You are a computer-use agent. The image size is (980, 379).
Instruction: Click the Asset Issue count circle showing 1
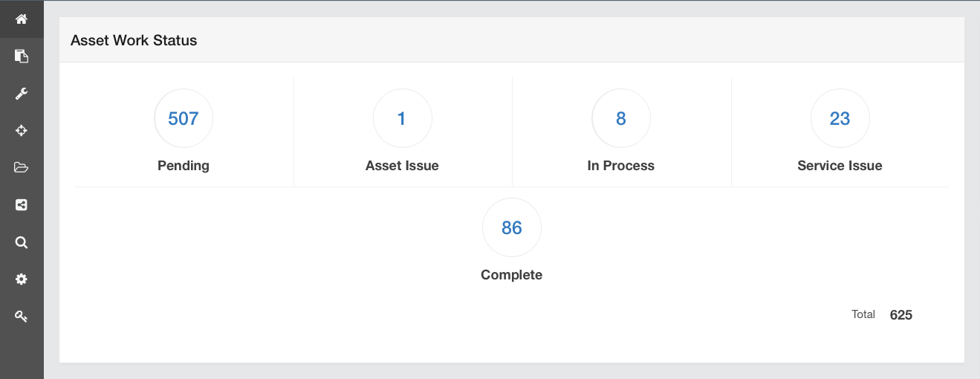402,118
